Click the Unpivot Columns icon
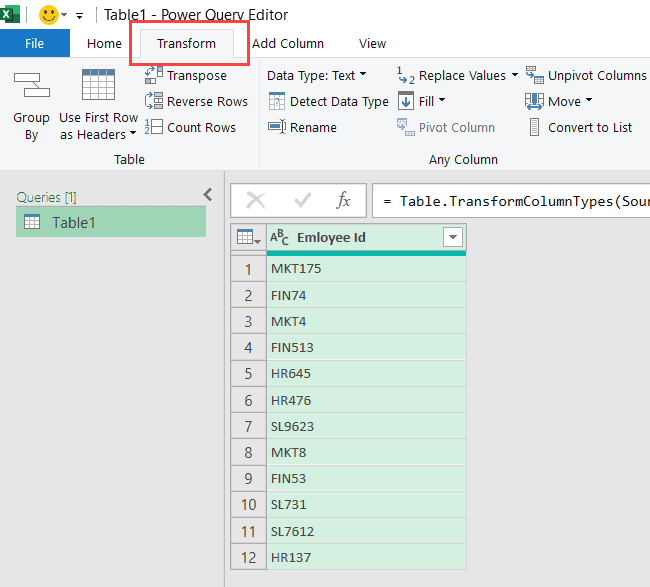650x587 pixels. (x=535, y=75)
